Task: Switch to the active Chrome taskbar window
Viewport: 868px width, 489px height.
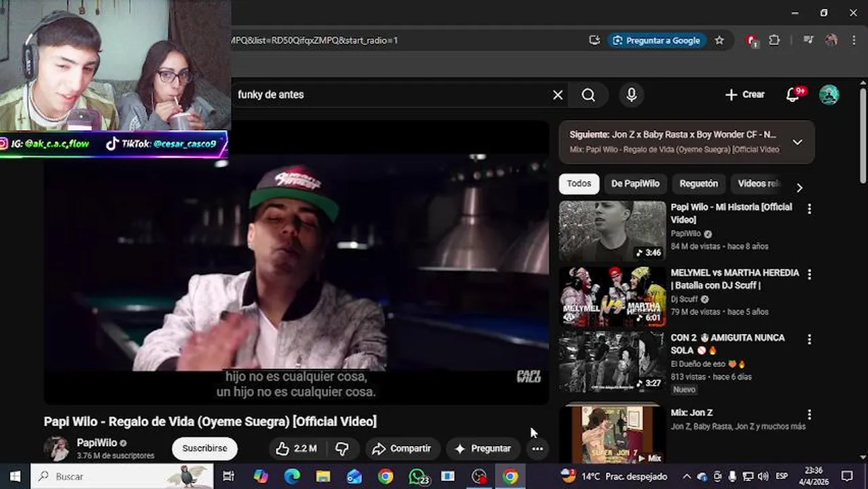Action: tap(510, 476)
